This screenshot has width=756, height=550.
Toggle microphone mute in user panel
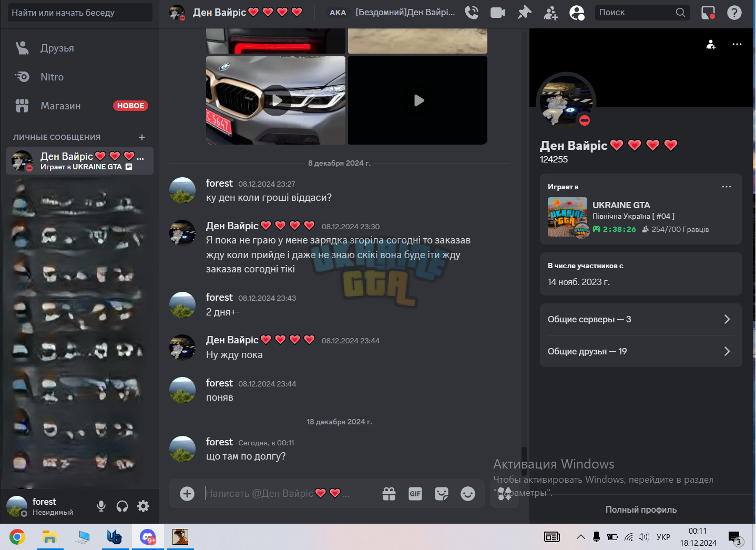tap(101, 506)
